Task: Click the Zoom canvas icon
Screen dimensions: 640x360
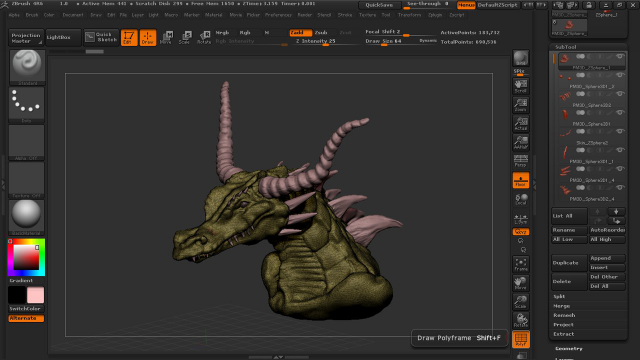Action: click(520, 105)
